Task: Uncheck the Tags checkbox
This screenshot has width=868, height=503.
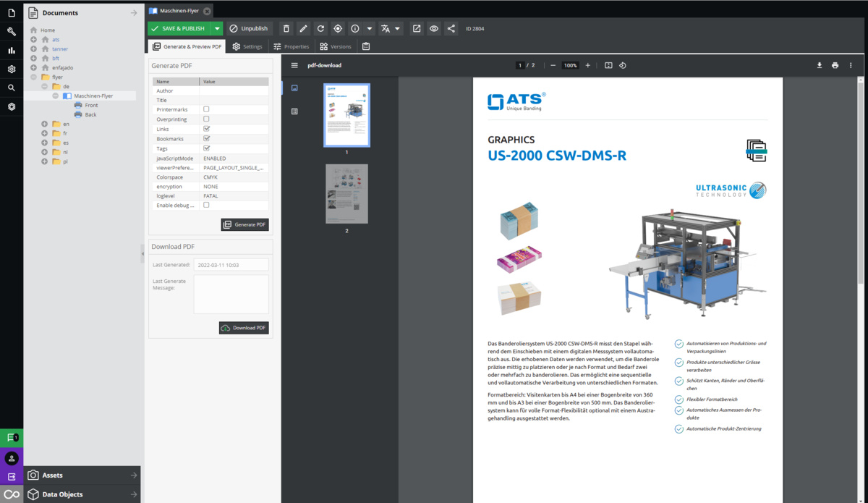Action: pos(206,148)
